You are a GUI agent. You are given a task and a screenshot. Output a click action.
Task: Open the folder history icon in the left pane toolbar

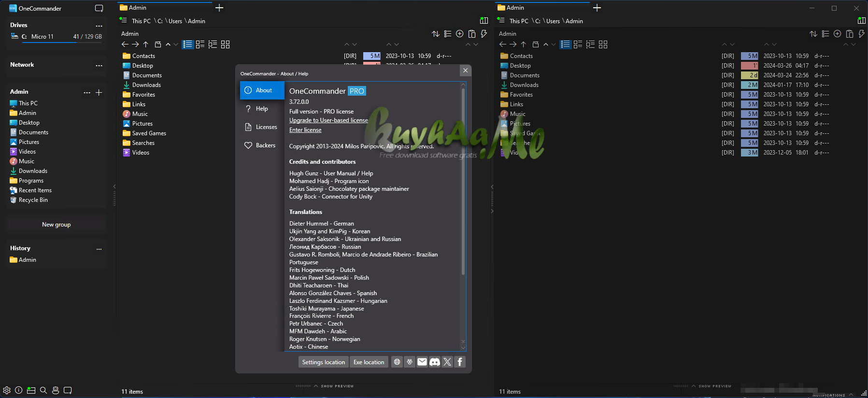157,44
